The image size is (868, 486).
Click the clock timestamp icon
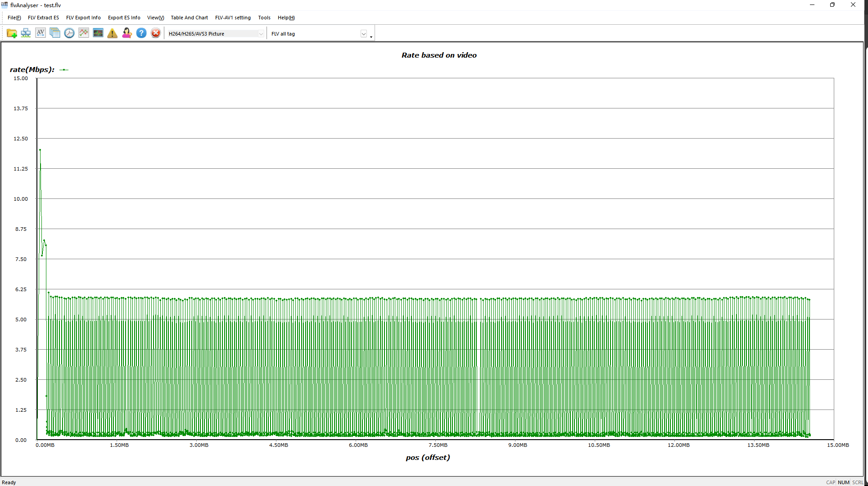point(69,33)
